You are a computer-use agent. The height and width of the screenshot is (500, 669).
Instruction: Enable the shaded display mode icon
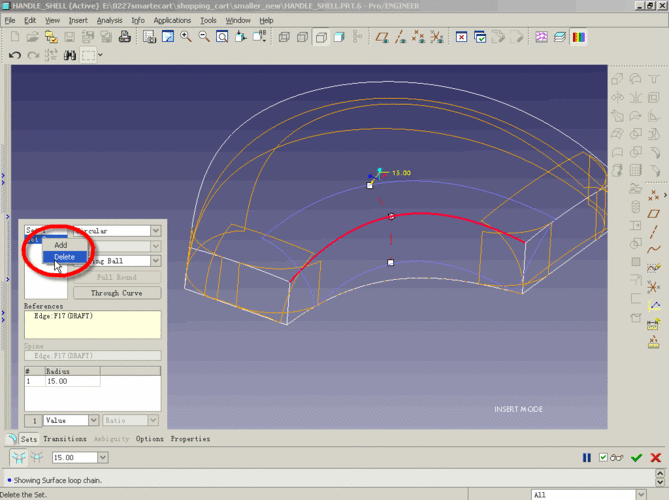tap(339, 38)
